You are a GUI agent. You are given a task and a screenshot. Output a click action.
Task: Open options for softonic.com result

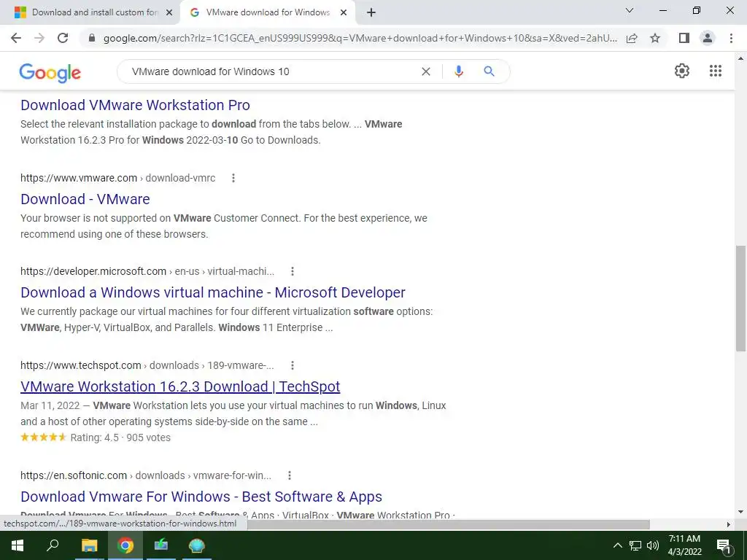click(x=289, y=475)
